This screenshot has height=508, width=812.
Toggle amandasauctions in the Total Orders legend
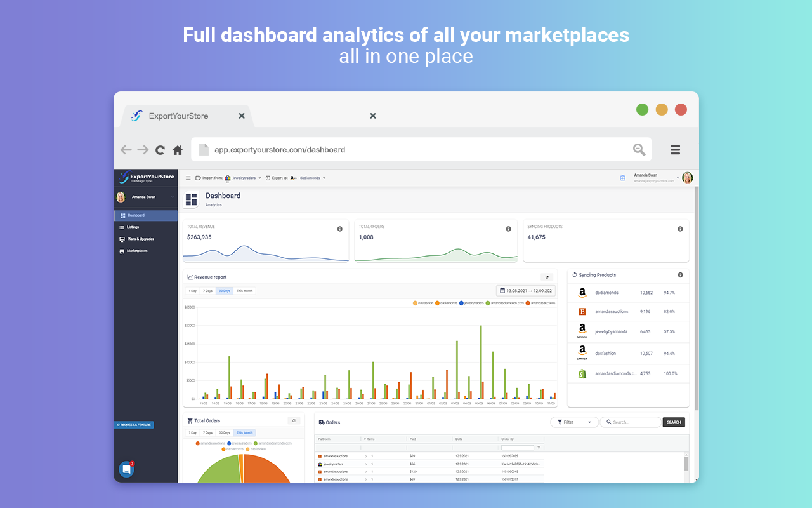click(x=211, y=443)
